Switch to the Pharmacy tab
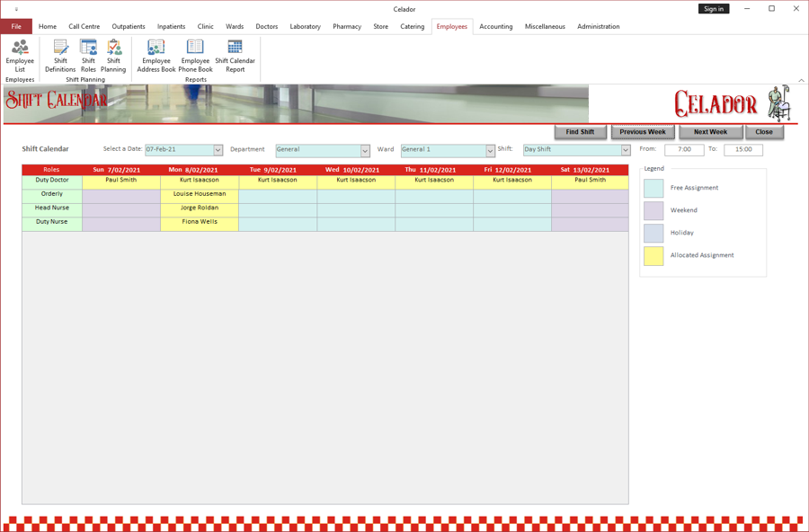Viewport: 809px width, 532px height. [347, 26]
